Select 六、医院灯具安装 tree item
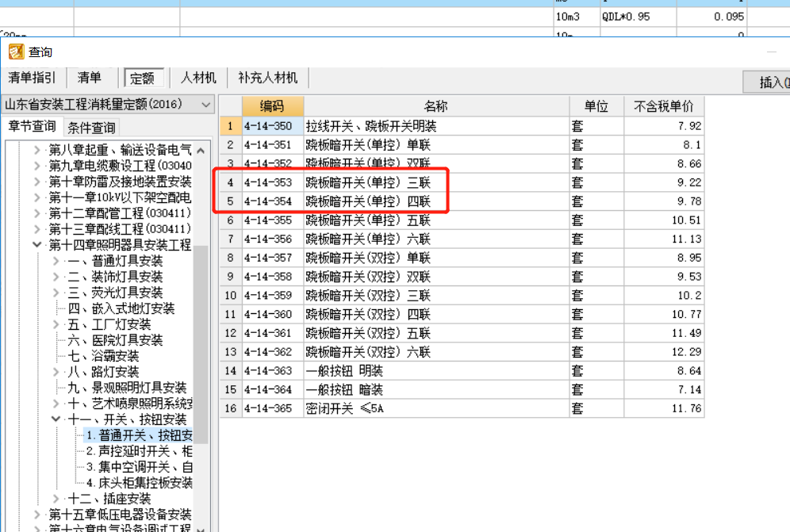This screenshot has height=532, width=790. click(x=115, y=340)
